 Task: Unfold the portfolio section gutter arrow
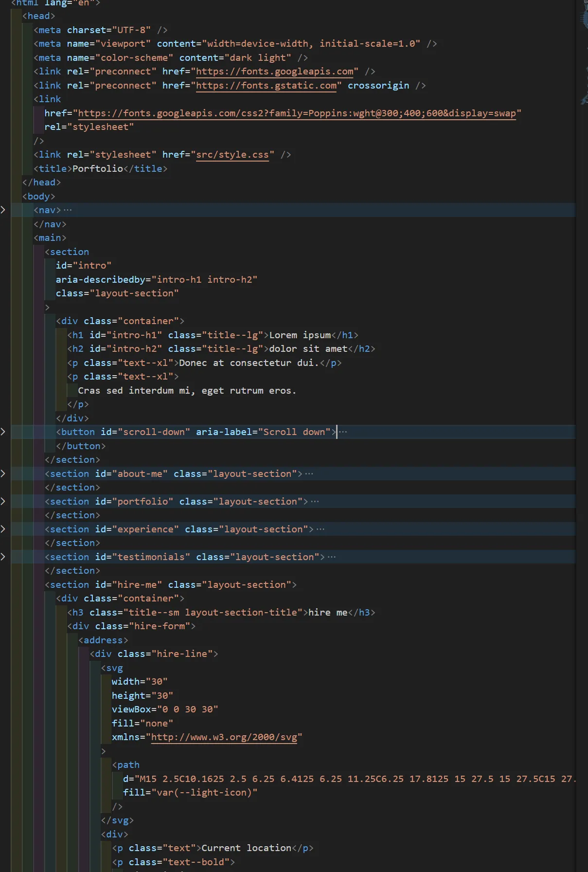[x=3, y=502]
